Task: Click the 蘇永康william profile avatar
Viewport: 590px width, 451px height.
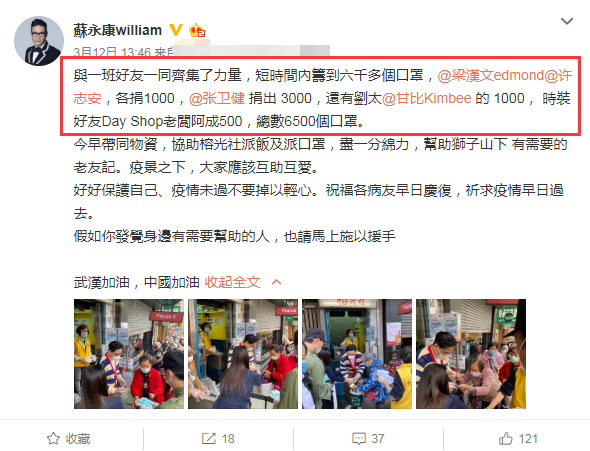Action: point(39,41)
